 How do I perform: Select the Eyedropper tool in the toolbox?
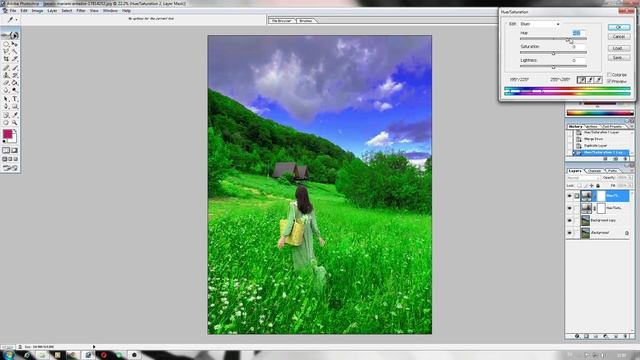15,115
